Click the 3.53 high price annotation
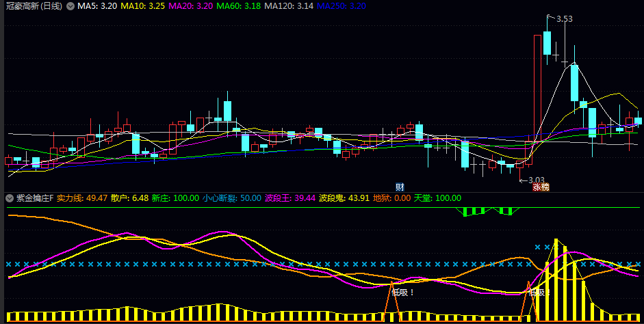Viewport: 644px width, 324px height. tap(564, 19)
